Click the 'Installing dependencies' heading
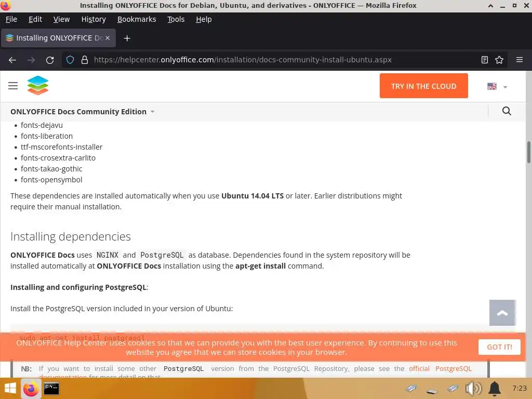532x399 pixels. (x=71, y=236)
